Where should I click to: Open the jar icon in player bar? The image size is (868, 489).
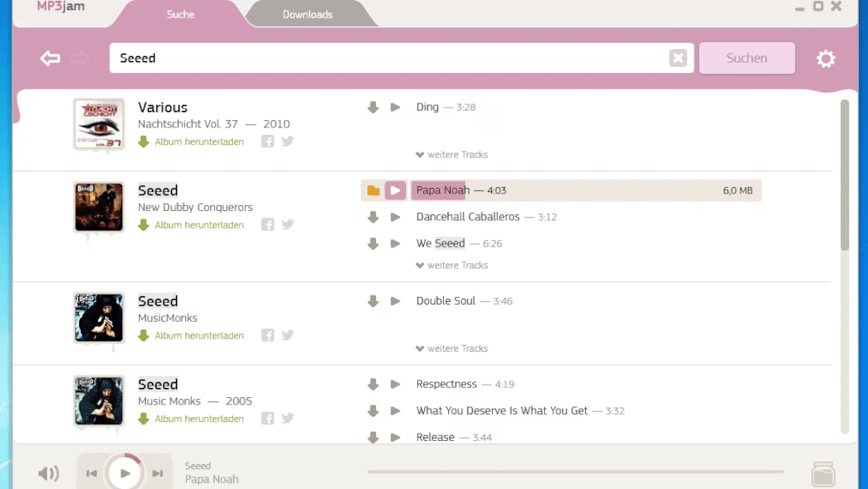point(823,474)
